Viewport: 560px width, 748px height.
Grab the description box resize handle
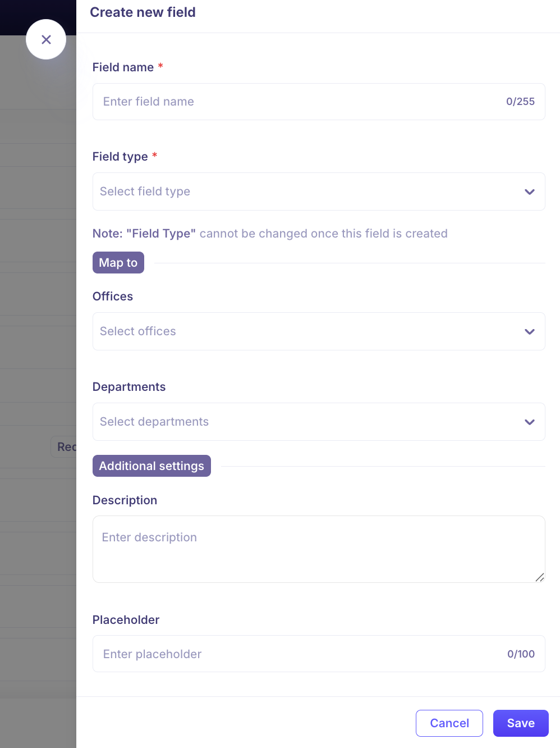point(540,577)
